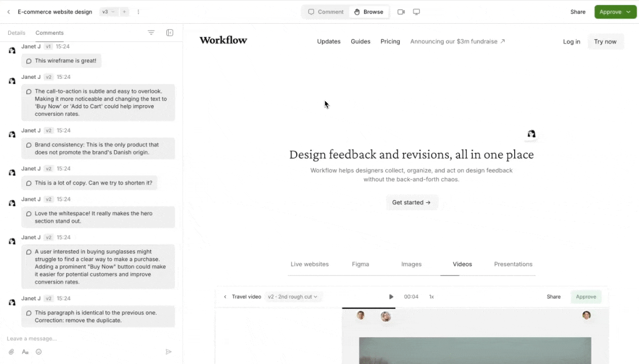Click Approve in the video preview
Screen dimensions: 639x364
point(586,297)
